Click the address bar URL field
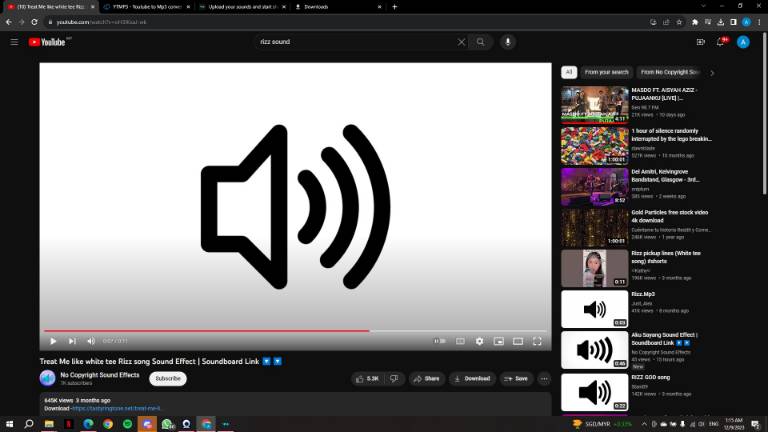Viewport: 768px width, 432px height. tap(343, 22)
